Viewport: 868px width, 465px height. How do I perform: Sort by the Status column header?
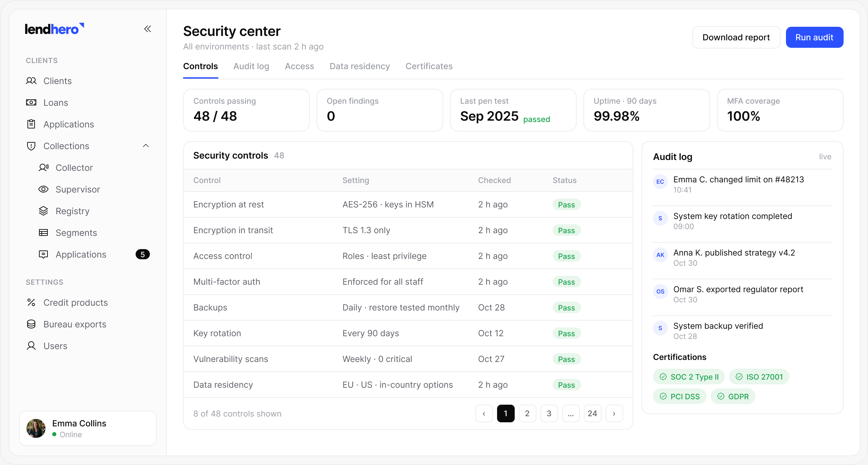tap(565, 180)
